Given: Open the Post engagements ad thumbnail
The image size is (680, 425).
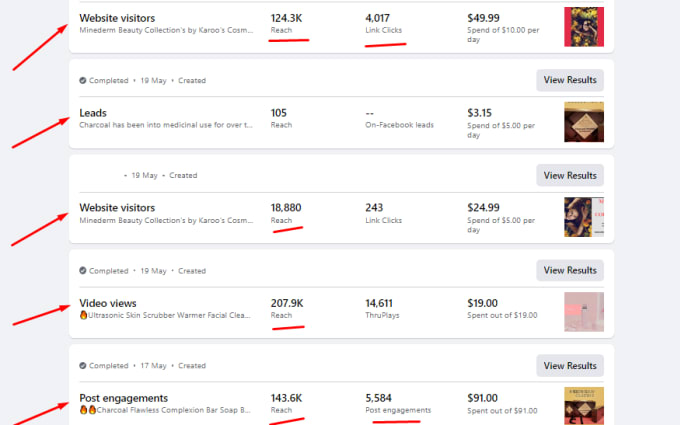Looking at the screenshot, I should (x=584, y=406).
